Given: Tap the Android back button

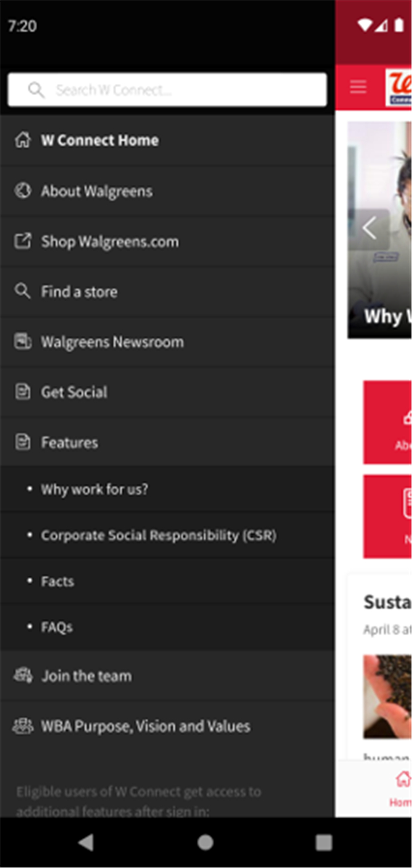Looking at the screenshot, I should (86, 842).
